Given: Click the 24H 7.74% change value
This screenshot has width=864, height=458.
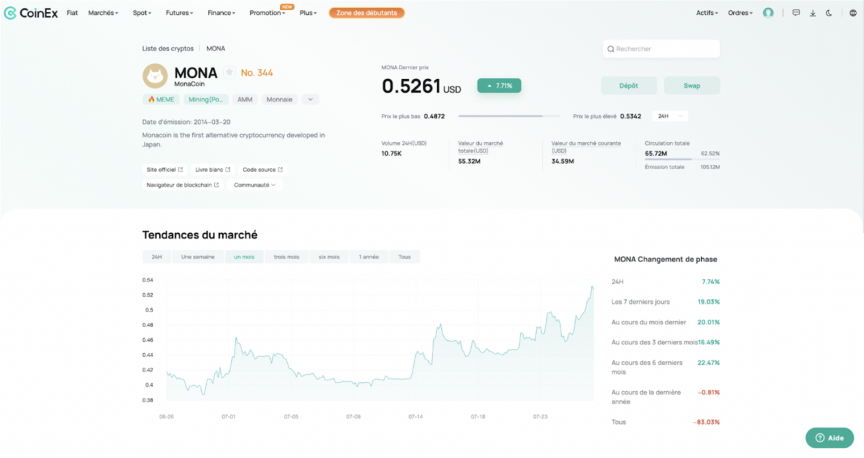Looking at the screenshot, I should click(711, 282).
